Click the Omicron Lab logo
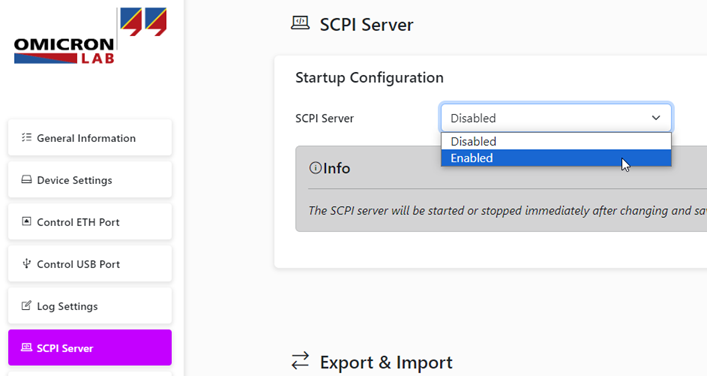707x376 pixels. coord(90,36)
